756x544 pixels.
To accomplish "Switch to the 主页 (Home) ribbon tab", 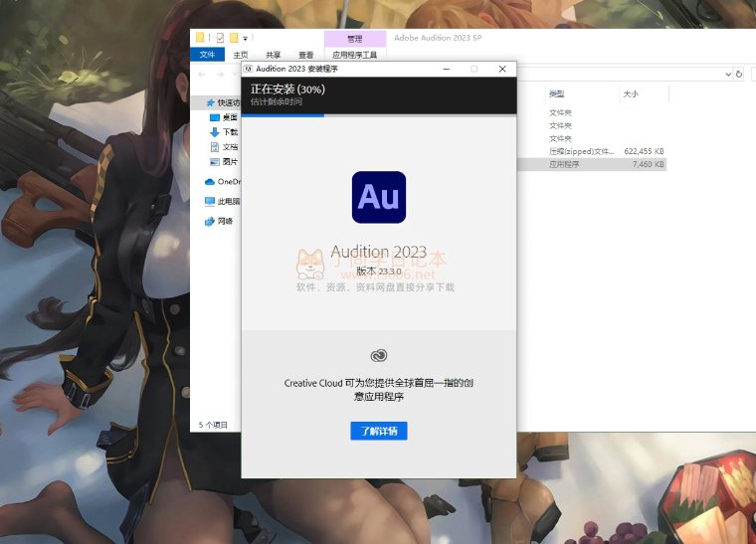I will point(240,55).
